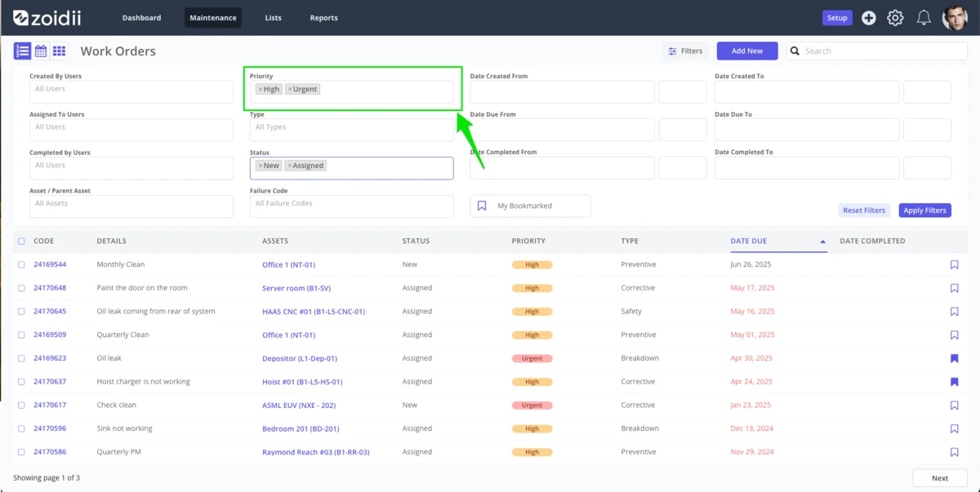Check the box for order 24169623
Screen dimensions: 980x492
tap(21, 358)
